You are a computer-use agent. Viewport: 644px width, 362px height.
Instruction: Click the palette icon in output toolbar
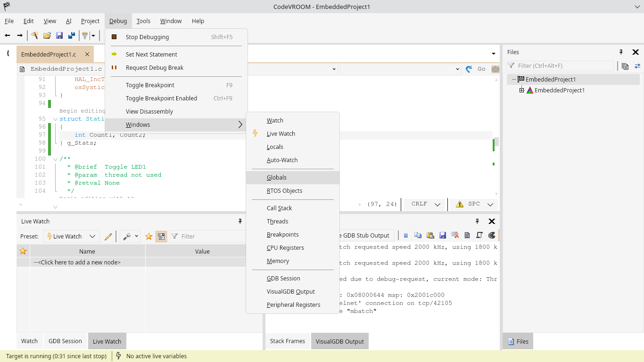pyautogui.click(x=492, y=235)
